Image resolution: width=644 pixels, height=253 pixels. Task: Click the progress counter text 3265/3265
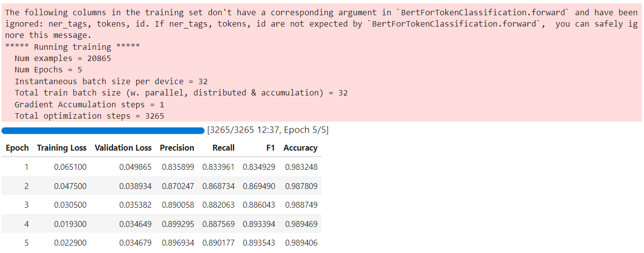click(229, 130)
